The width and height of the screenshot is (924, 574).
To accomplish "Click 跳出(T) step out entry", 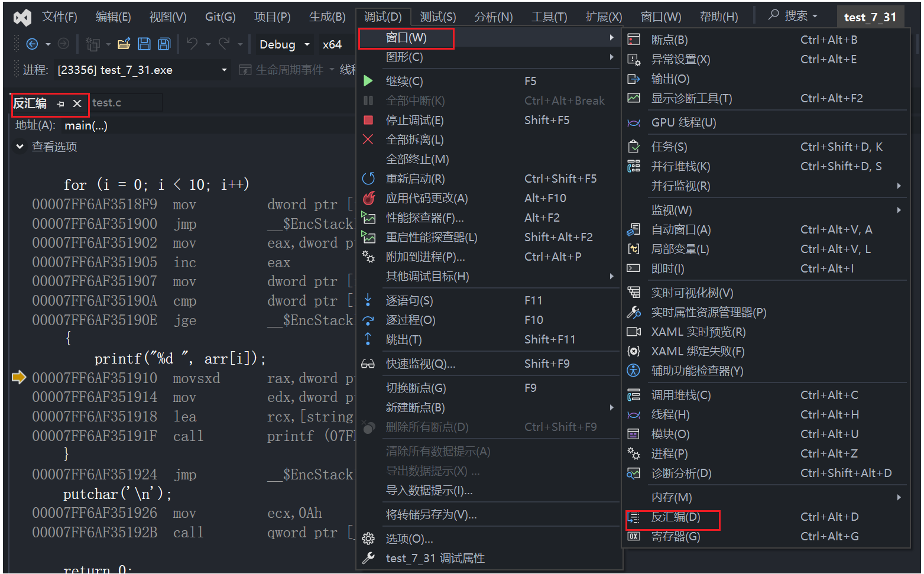I will pos(489,339).
